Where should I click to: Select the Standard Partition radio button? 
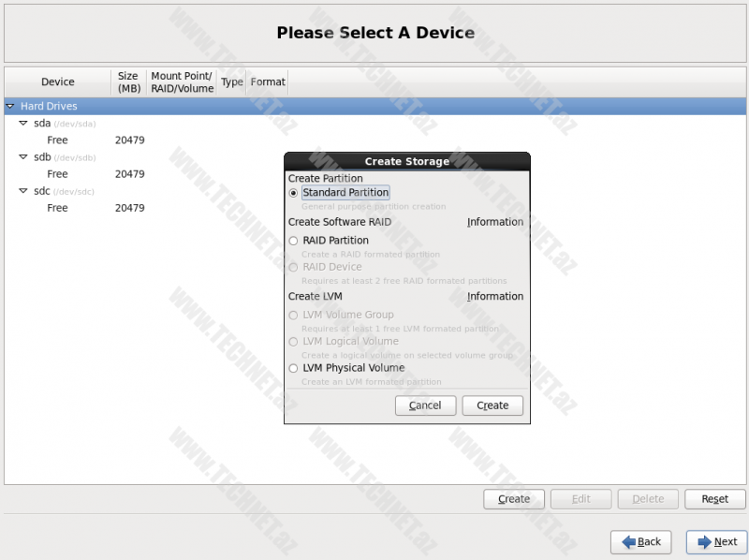pos(294,193)
